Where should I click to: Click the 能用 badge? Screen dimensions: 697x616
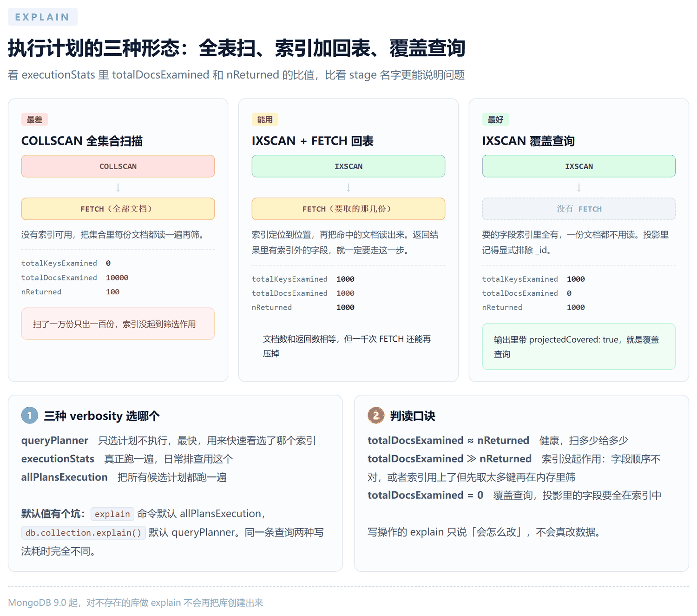click(x=265, y=119)
